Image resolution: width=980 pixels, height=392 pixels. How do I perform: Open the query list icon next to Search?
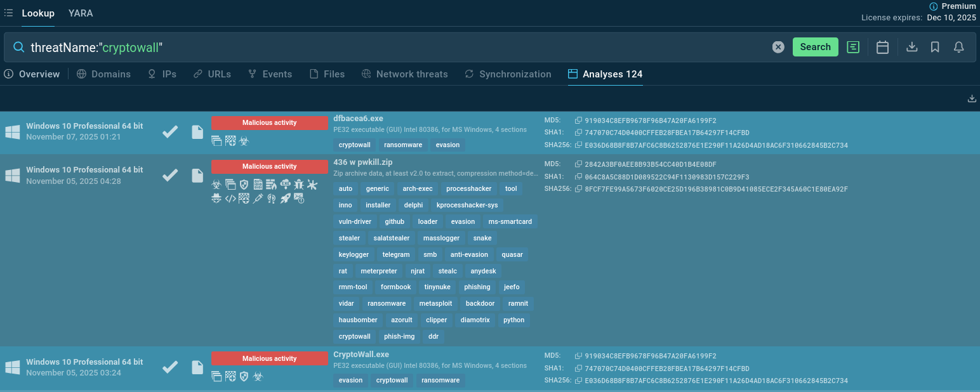point(853,47)
